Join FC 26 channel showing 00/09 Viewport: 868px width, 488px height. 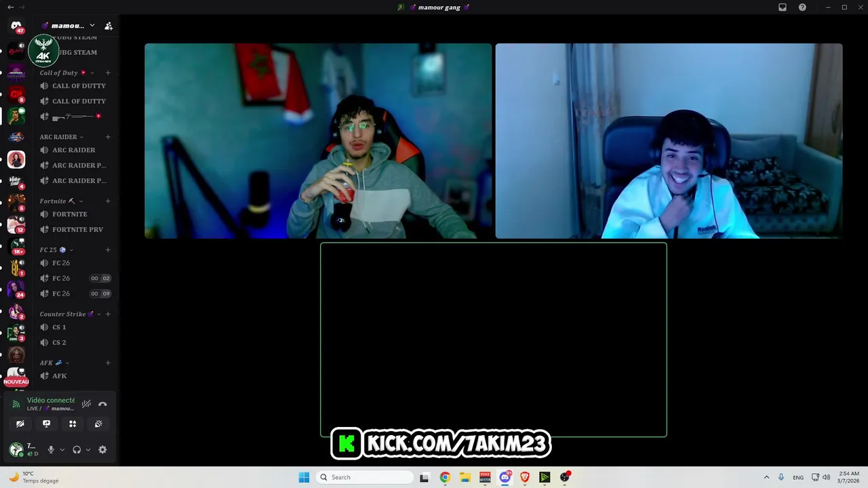pyautogui.click(x=75, y=293)
